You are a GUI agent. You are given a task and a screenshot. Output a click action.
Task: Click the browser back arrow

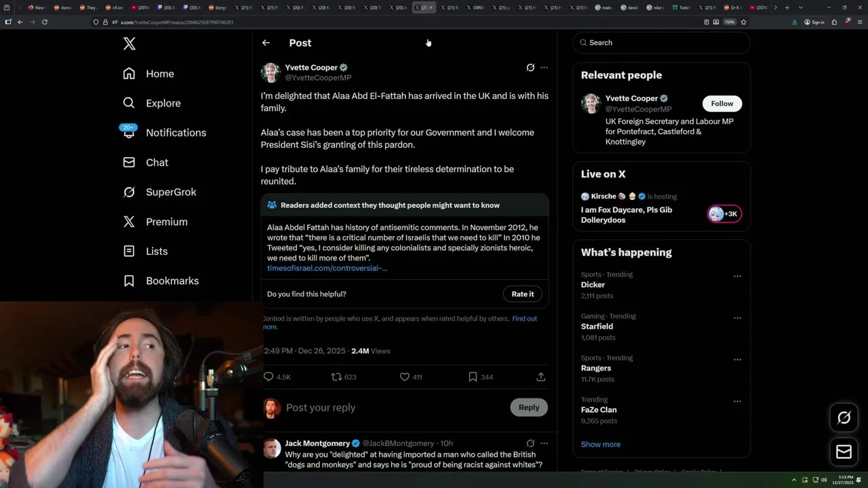tap(20, 22)
